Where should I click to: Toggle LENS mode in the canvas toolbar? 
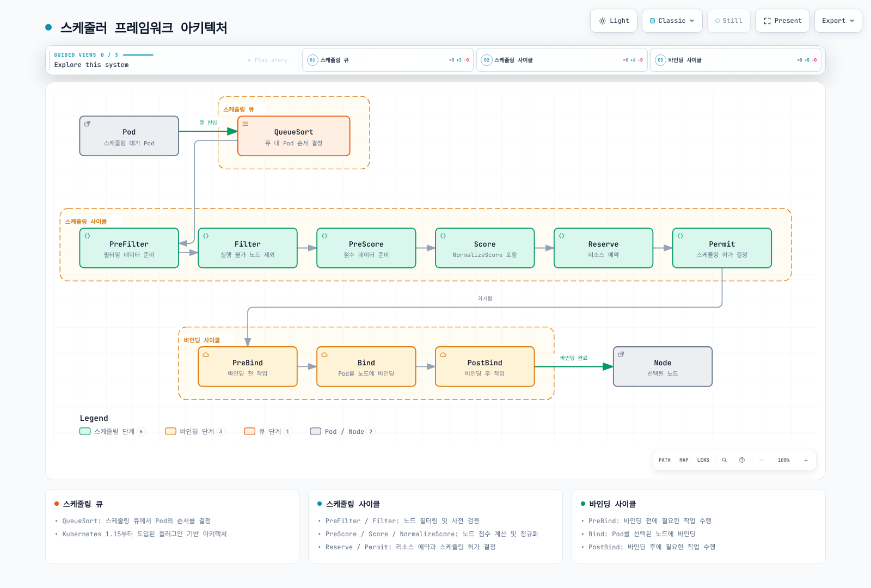703,460
